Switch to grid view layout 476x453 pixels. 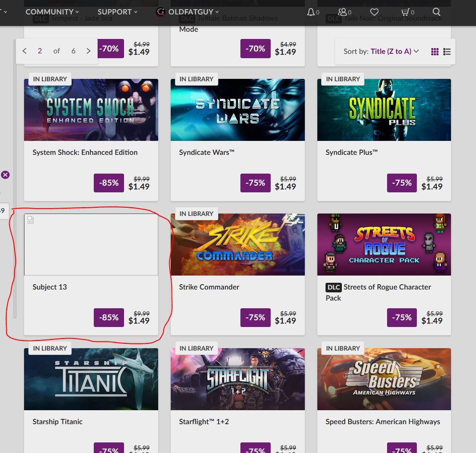point(435,51)
